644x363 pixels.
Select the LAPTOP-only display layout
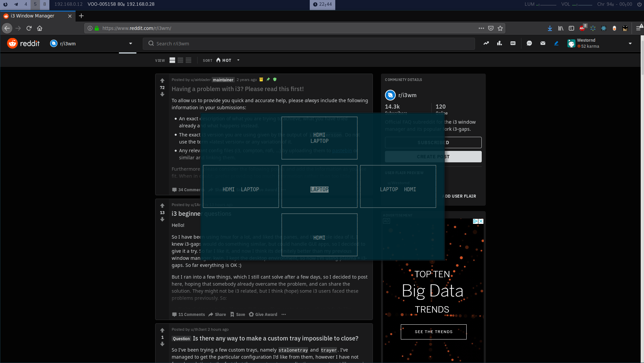click(x=319, y=186)
